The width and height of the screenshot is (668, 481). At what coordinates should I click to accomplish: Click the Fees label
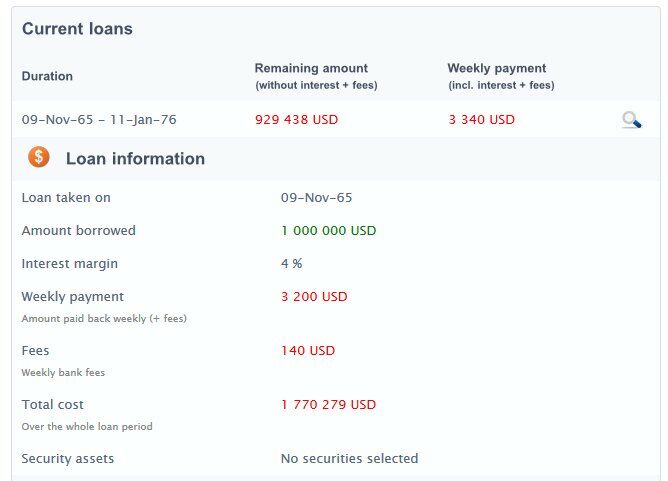(x=35, y=351)
